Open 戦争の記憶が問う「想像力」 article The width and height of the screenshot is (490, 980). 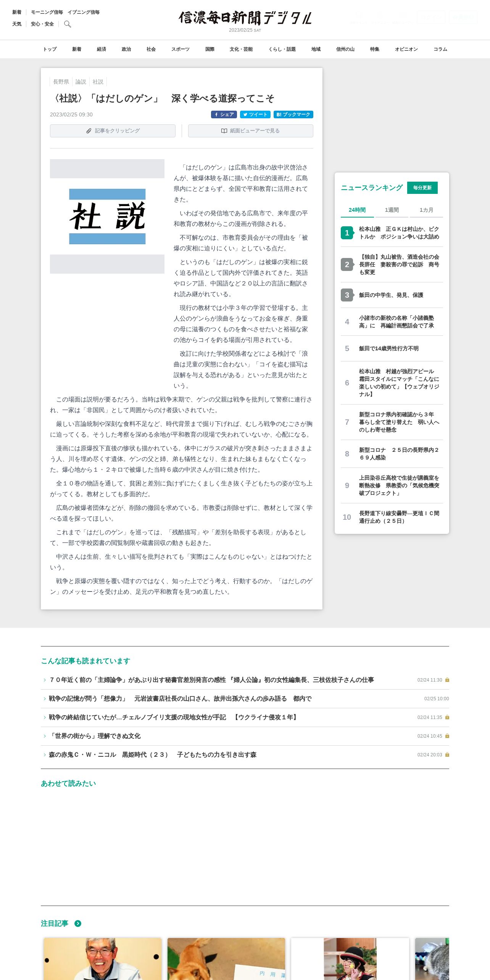(x=180, y=699)
